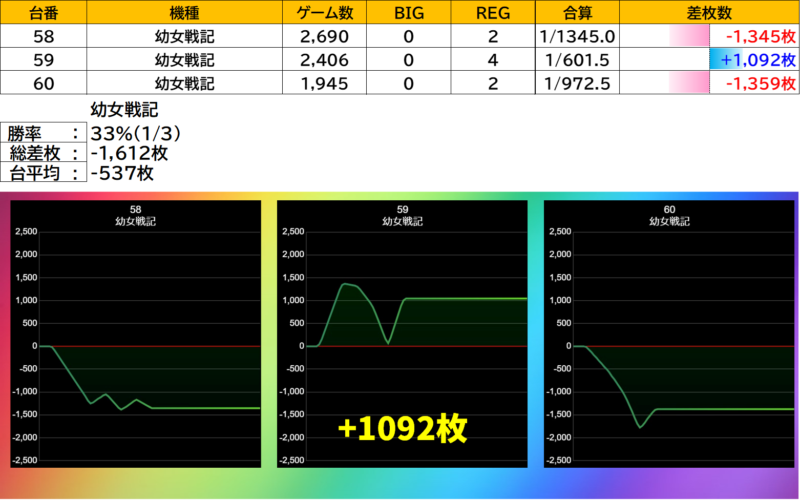Screen dimensions: 800x500
Task: Click game count 1,945
Action: pos(324,83)
